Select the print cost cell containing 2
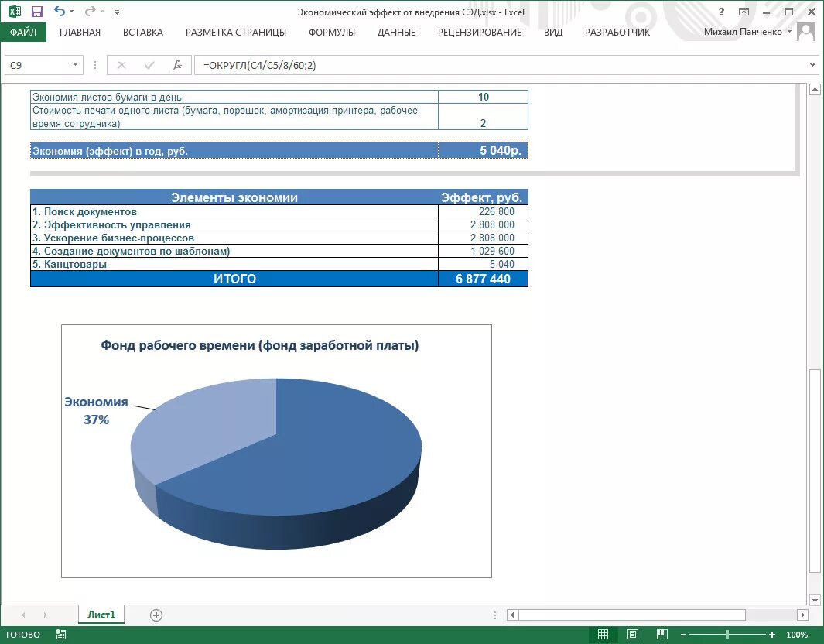 coord(483,117)
